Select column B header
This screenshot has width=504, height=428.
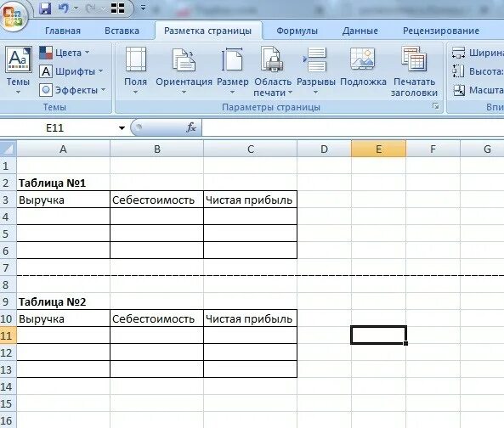(x=157, y=149)
